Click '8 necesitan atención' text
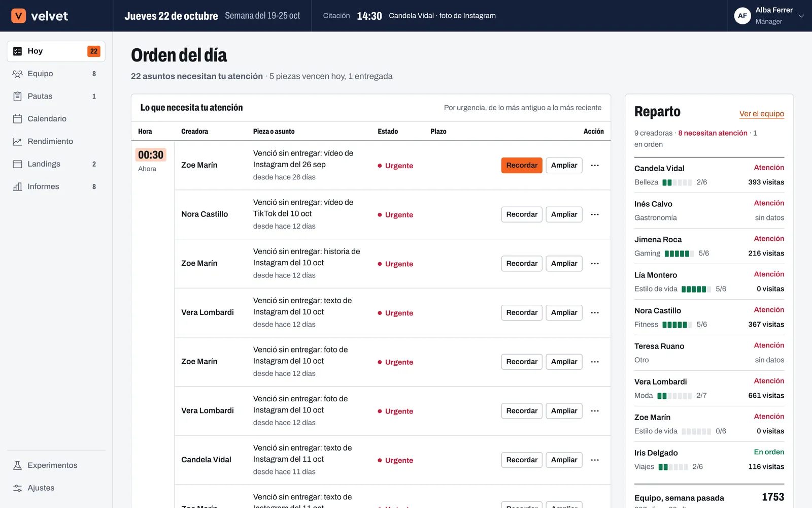The image size is (812, 508). 713,133
